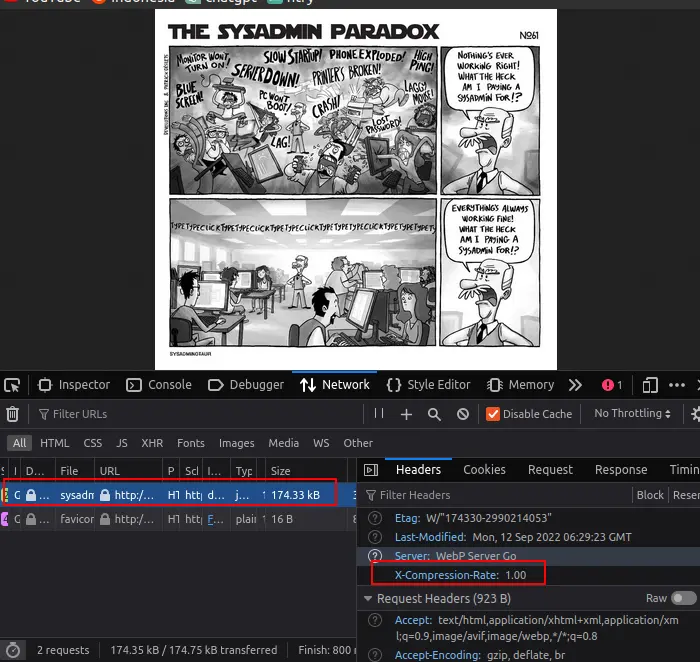
Task: Open the Style Editor tab
Action: [x=429, y=385]
